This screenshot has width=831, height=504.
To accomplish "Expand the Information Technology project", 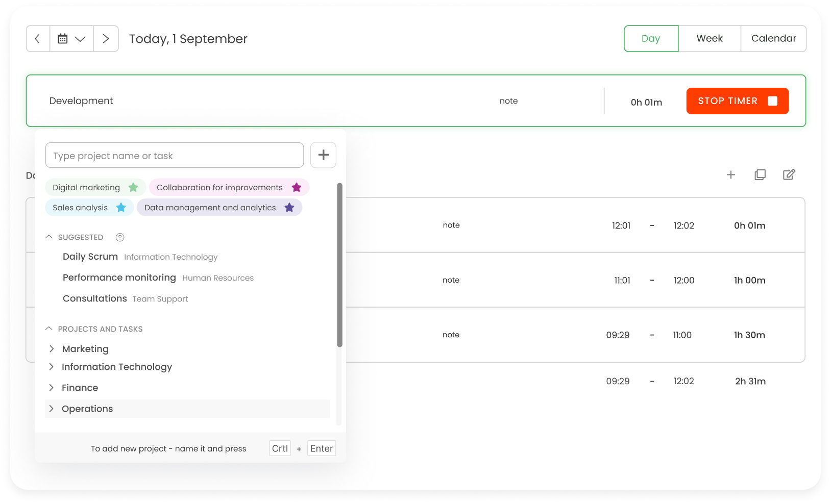I will pyautogui.click(x=52, y=367).
